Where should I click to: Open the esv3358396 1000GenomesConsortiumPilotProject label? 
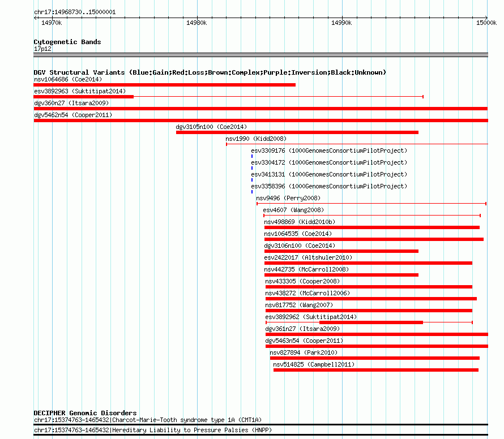click(329, 186)
